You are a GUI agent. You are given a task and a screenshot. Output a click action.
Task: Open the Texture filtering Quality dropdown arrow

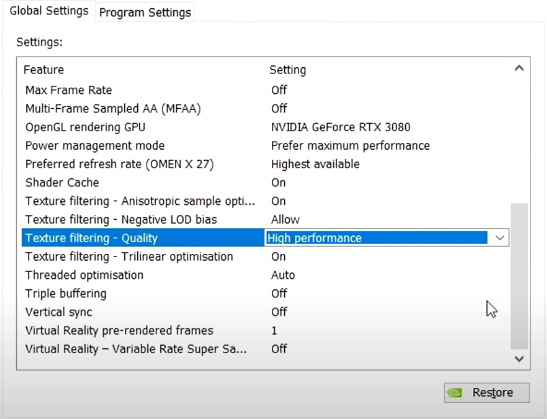(500, 238)
